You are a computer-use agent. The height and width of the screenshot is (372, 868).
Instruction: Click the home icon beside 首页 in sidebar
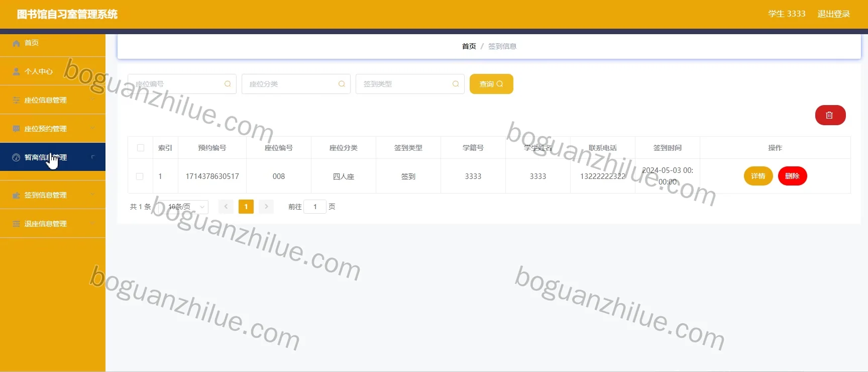tap(16, 43)
